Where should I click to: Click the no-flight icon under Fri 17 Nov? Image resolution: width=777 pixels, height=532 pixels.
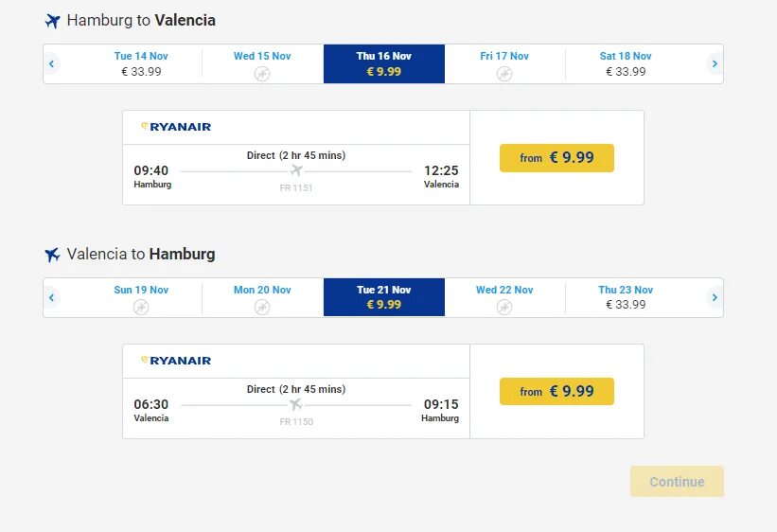point(504,73)
